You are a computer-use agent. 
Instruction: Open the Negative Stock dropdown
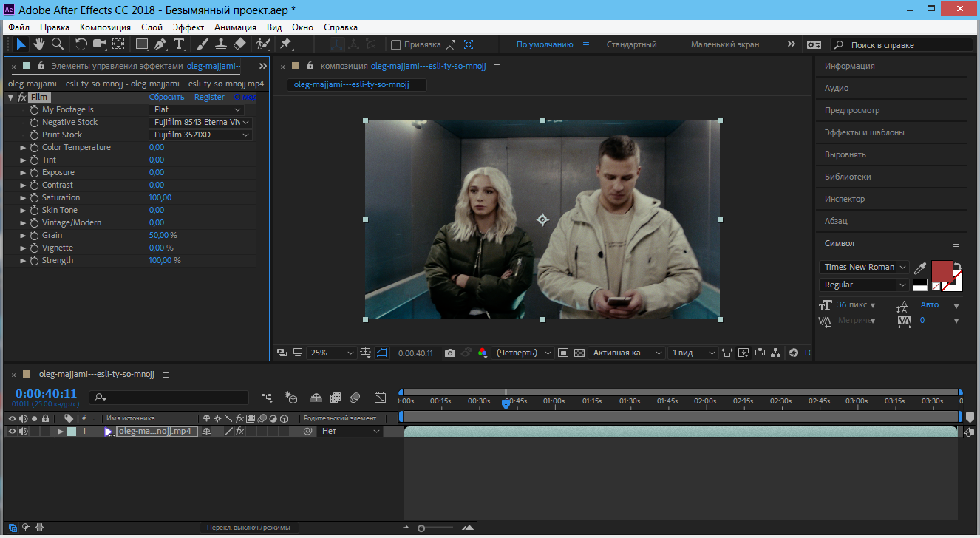[200, 123]
